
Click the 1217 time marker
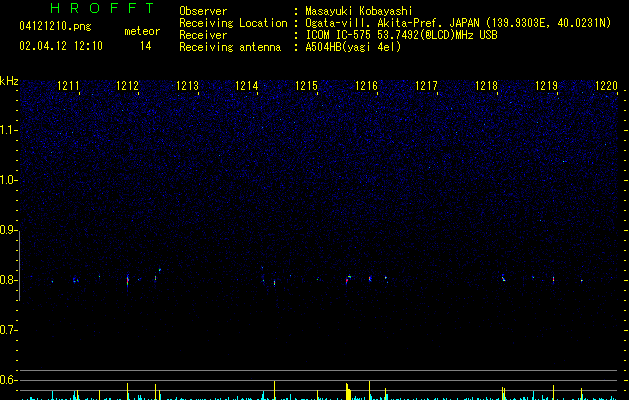coord(426,86)
